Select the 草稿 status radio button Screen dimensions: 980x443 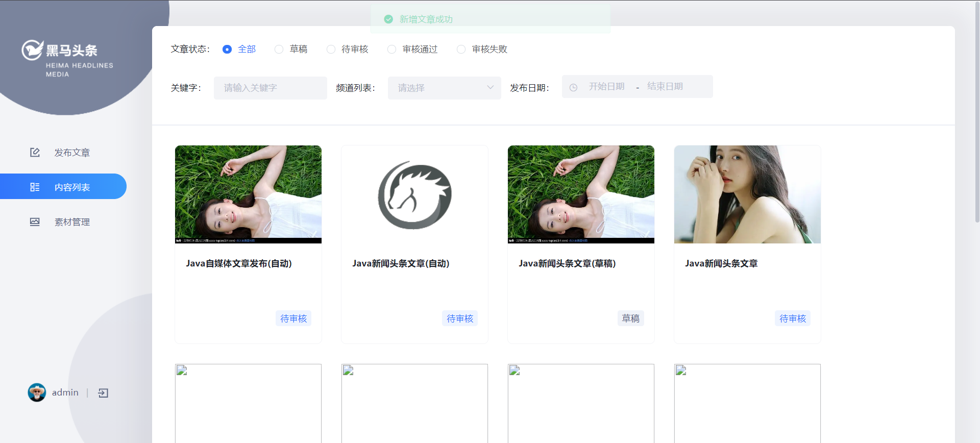[x=279, y=49]
